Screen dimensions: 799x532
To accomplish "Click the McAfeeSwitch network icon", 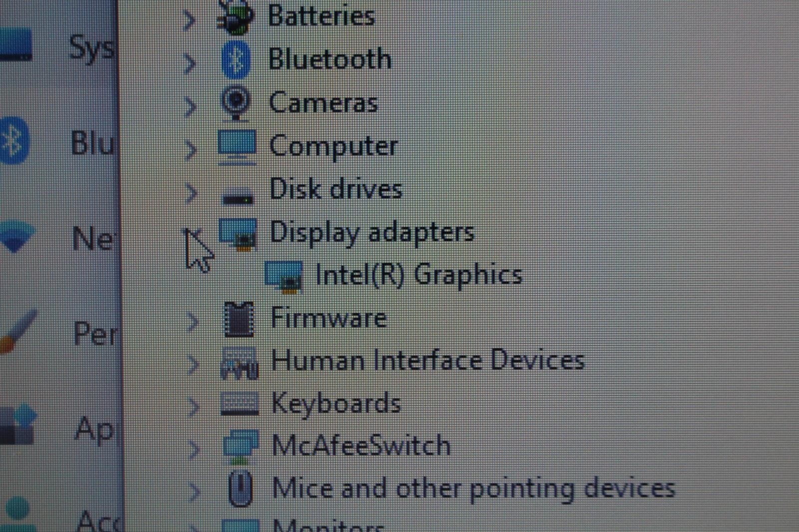I will 241,446.
